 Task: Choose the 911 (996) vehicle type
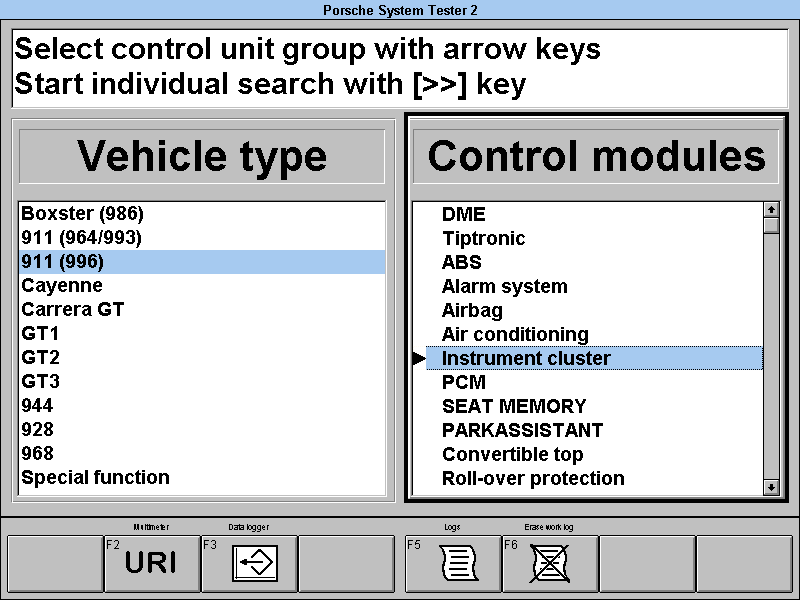(x=202, y=262)
